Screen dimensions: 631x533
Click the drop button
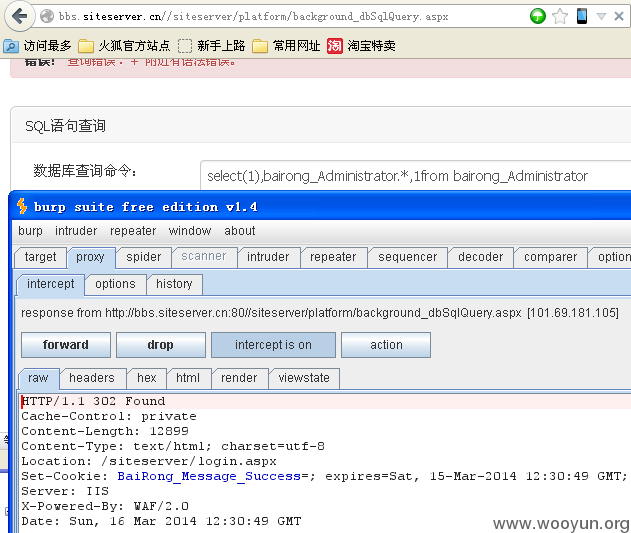161,345
